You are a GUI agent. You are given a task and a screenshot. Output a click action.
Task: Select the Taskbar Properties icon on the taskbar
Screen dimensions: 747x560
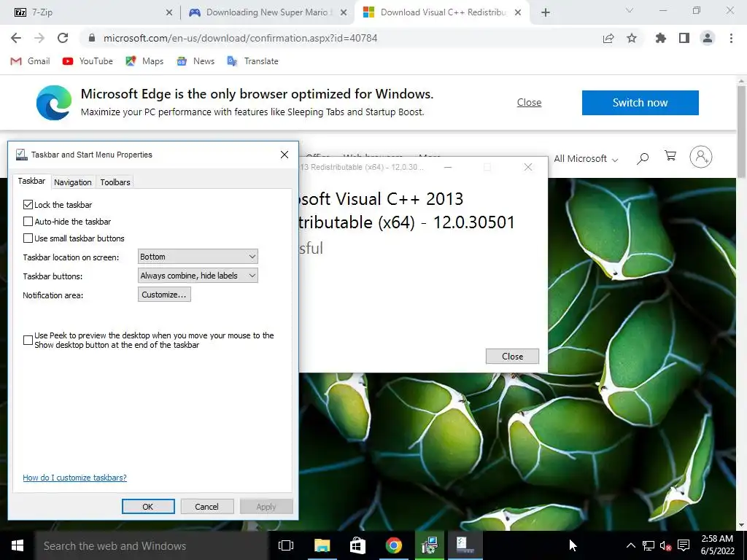[465, 545]
